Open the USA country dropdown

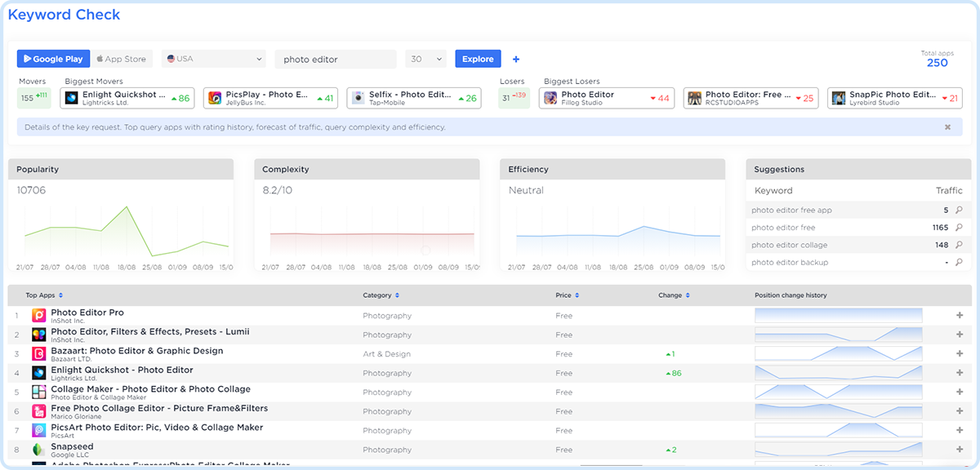point(214,59)
